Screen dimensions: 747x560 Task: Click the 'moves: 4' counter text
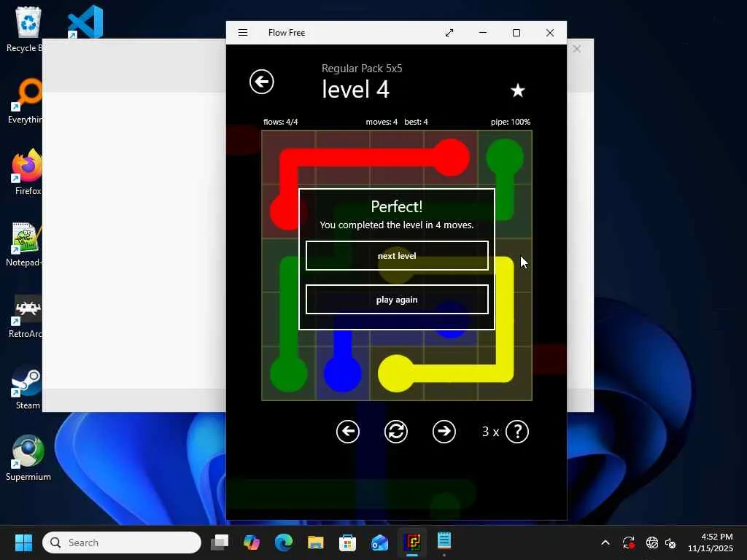[382, 122]
